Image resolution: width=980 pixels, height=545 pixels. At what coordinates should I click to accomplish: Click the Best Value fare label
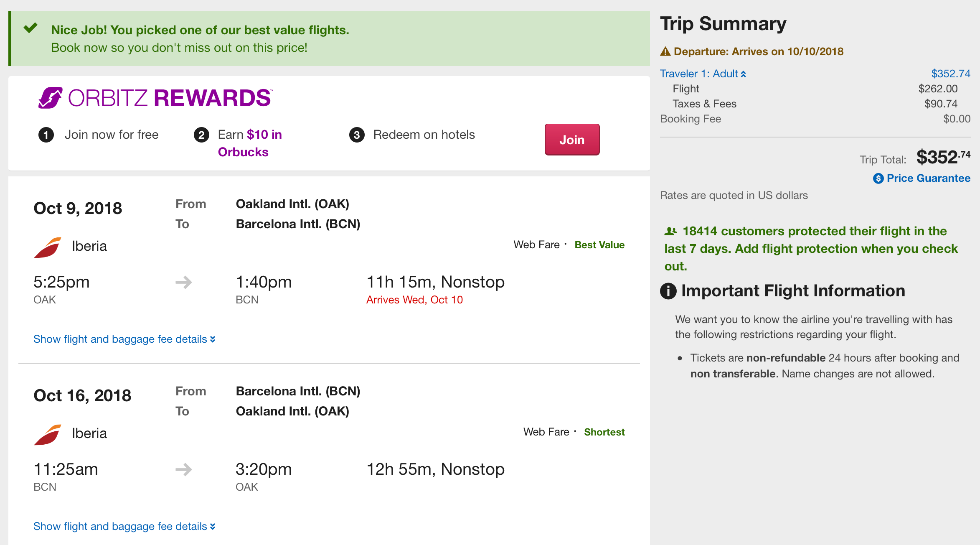[x=599, y=245]
